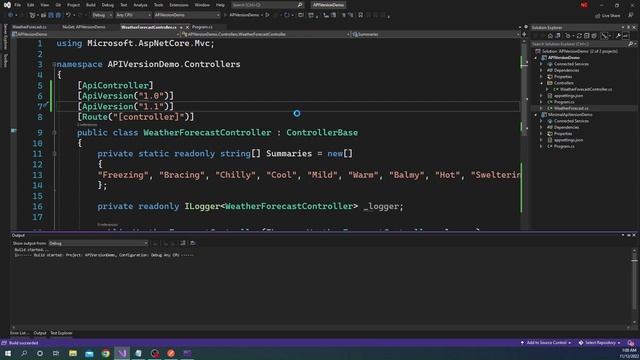Collapse the namespace block at line 3
Image resolution: width=640 pixels, height=360 pixels.
54,64
